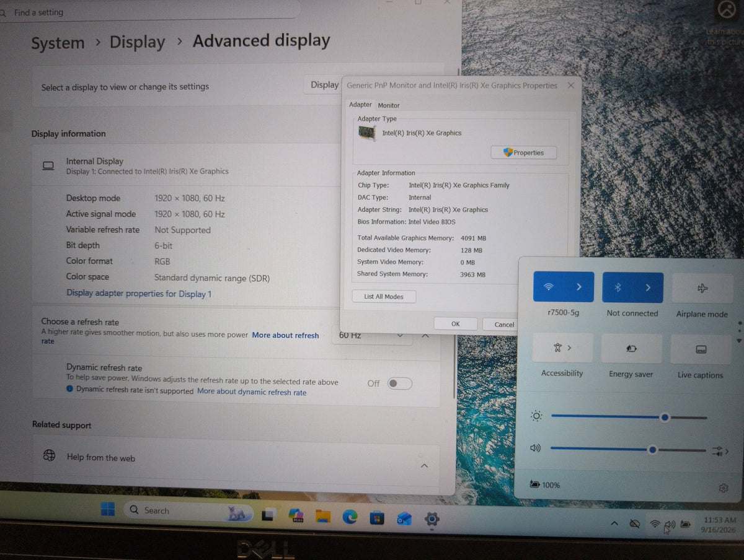The image size is (744, 560).
Task: Click the Wi-Fi icon in the system tray
Action: coord(655,524)
